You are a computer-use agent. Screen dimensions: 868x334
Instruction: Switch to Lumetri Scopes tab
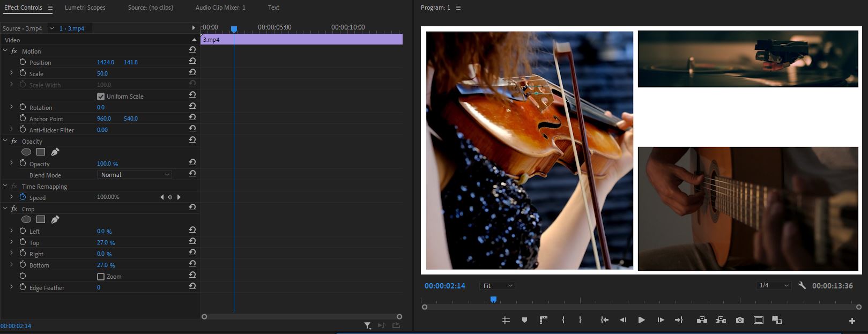click(85, 8)
